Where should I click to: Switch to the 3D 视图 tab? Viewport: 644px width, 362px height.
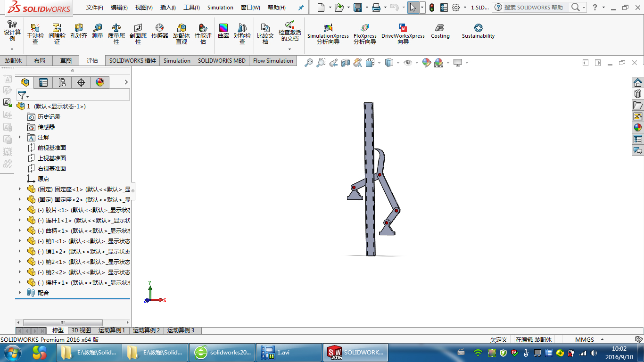point(81,330)
